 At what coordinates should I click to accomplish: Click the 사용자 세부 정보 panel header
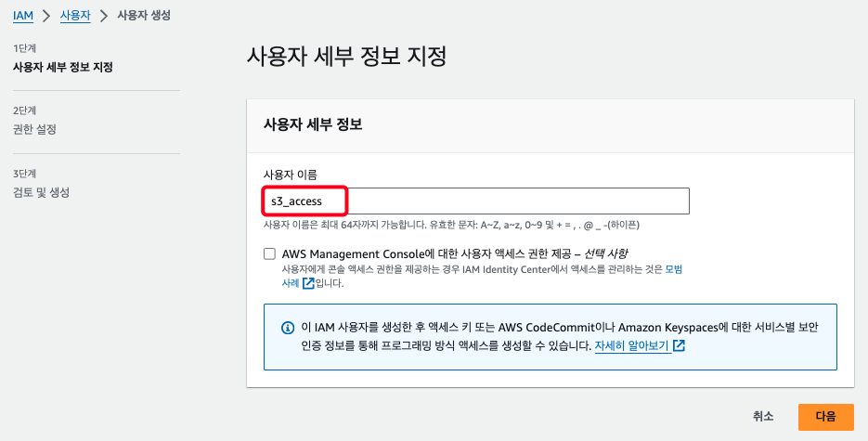coord(313,124)
